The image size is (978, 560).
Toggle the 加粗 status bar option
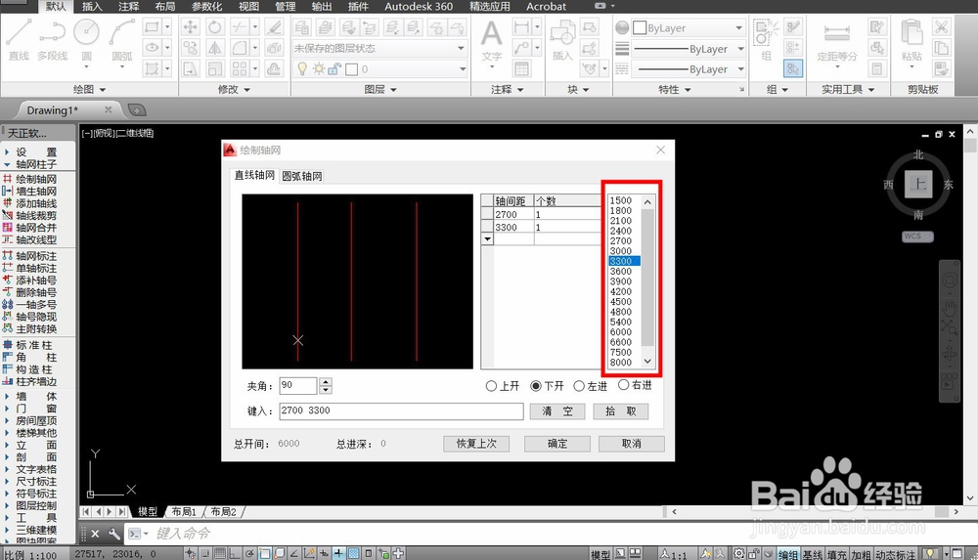(861, 554)
